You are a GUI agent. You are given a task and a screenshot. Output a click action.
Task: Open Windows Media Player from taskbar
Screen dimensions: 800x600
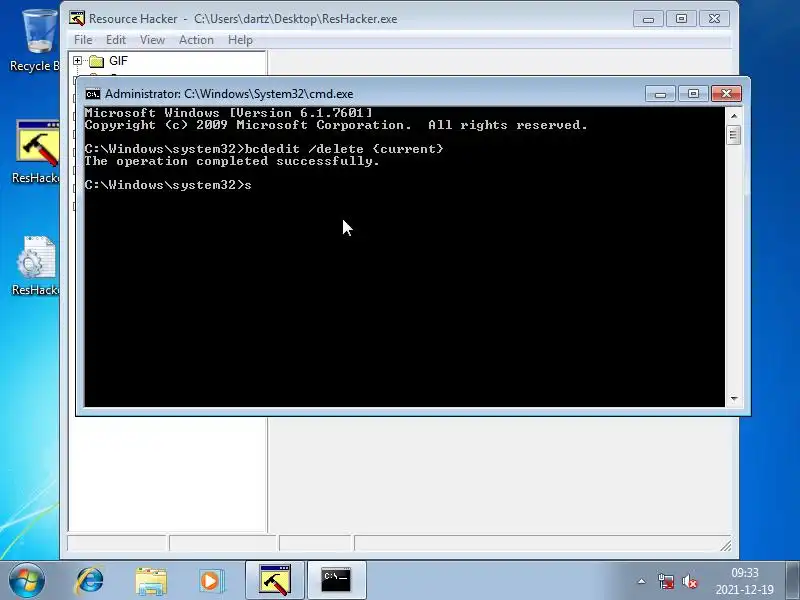click(x=212, y=581)
